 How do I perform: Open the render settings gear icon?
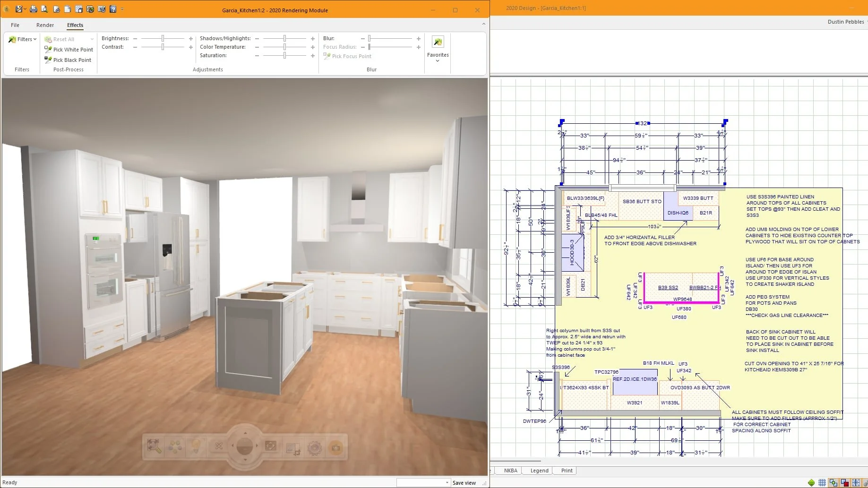pos(314,447)
